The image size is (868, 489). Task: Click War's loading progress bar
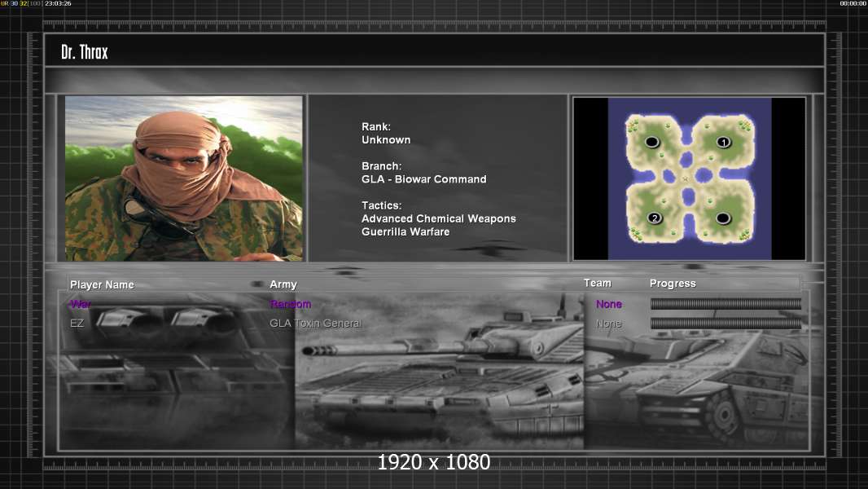[x=726, y=304]
